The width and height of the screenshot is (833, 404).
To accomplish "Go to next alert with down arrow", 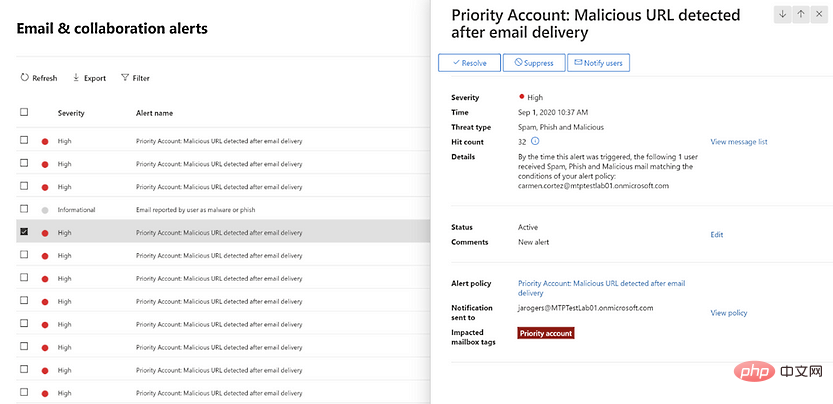I will point(783,14).
